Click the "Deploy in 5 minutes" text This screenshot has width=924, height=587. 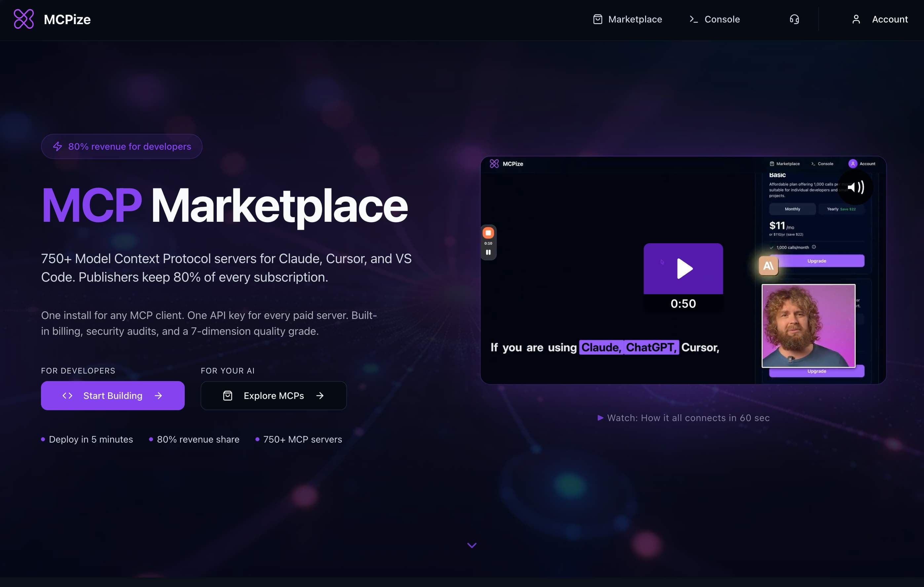91,439
